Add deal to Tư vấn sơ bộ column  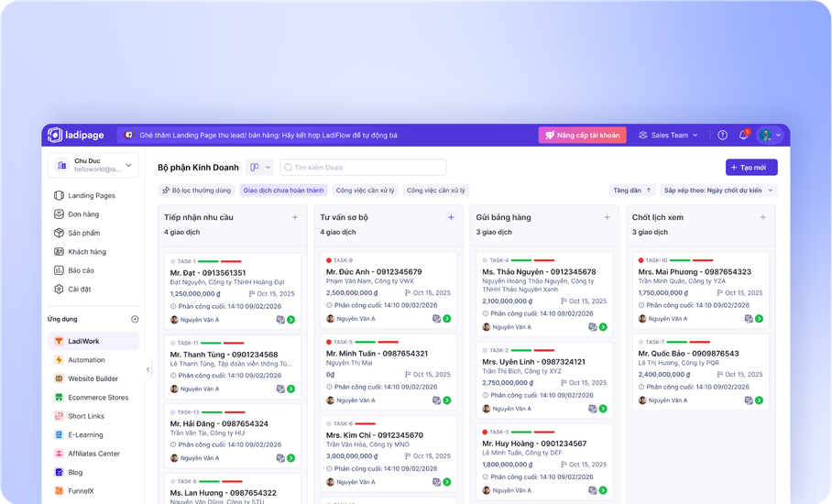pos(451,217)
